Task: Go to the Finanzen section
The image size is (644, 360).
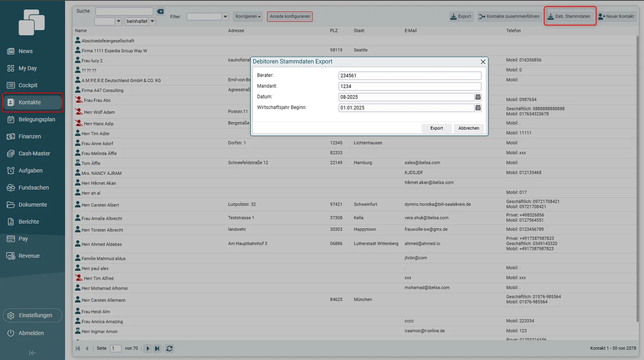Action: click(29, 136)
